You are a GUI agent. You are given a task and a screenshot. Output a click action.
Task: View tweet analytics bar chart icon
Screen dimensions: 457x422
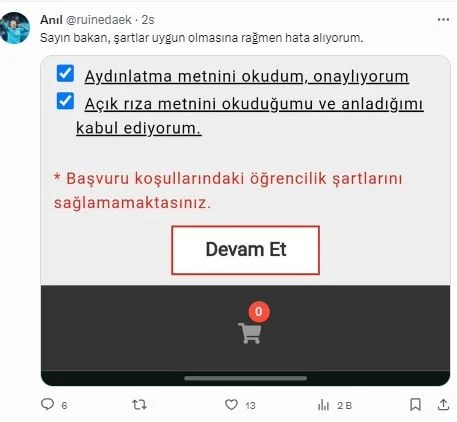pos(323,405)
